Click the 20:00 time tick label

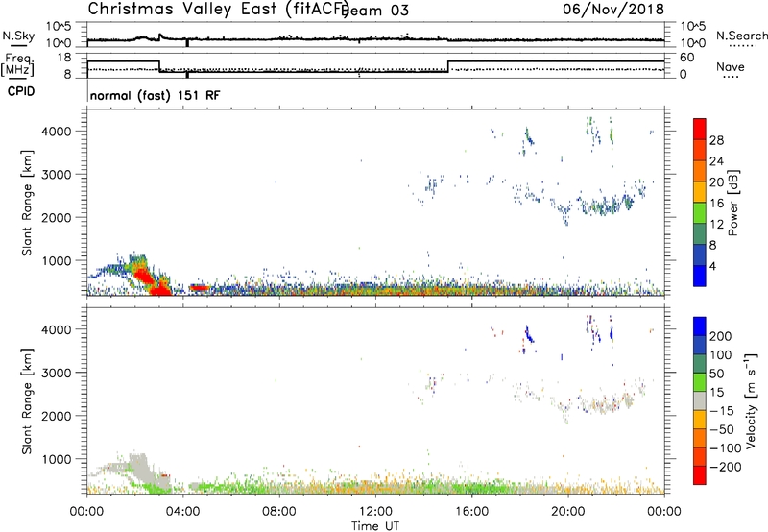click(567, 512)
